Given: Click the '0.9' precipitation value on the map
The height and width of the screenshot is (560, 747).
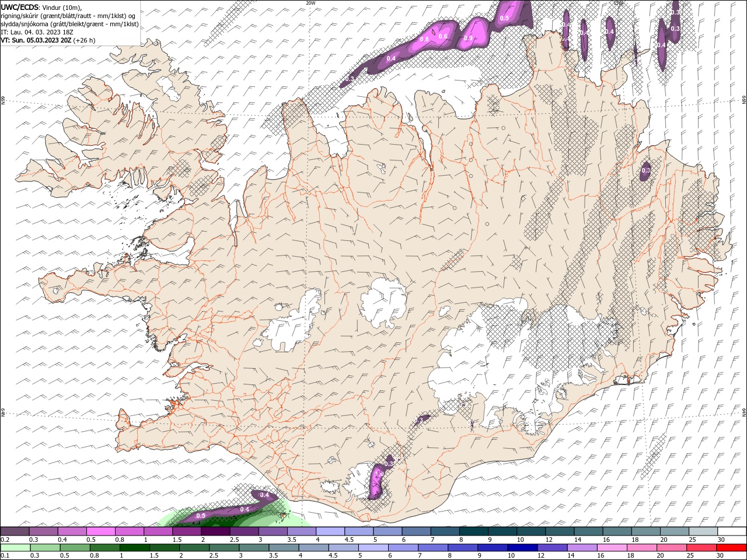Looking at the screenshot, I should click(x=468, y=38).
